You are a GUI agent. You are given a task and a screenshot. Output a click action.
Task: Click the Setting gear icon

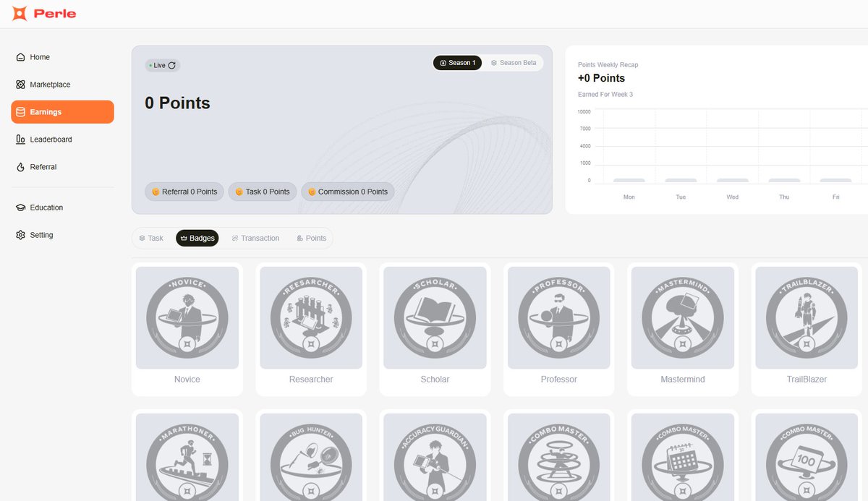point(20,235)
